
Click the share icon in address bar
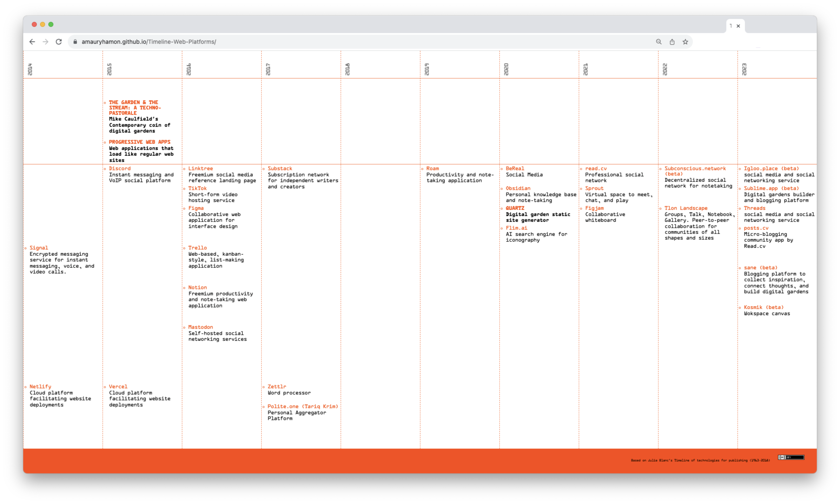(672, 42)
